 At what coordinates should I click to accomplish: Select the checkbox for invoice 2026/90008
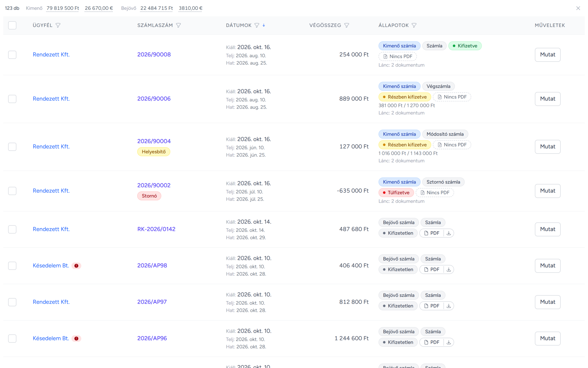(12, 55)
